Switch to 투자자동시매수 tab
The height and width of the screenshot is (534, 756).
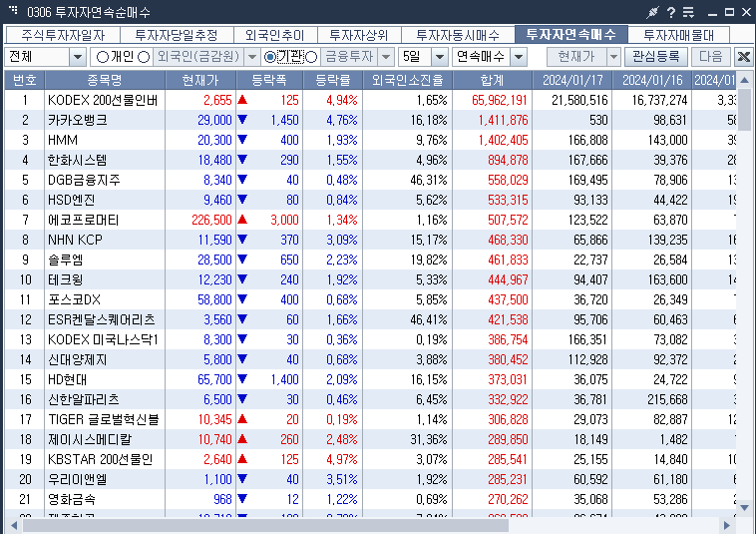click(x=458, y=35)
